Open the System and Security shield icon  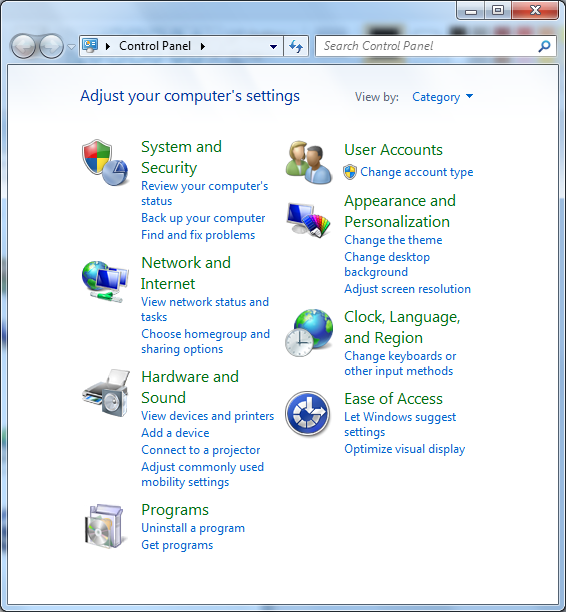click(x=105, y=162)
